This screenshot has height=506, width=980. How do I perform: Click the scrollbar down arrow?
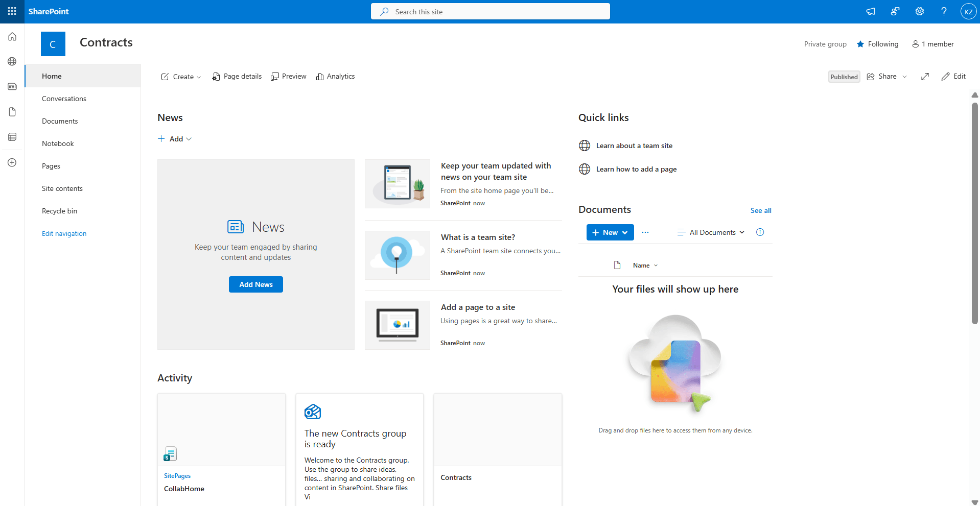pyautogui.click(x=975, y=502)
